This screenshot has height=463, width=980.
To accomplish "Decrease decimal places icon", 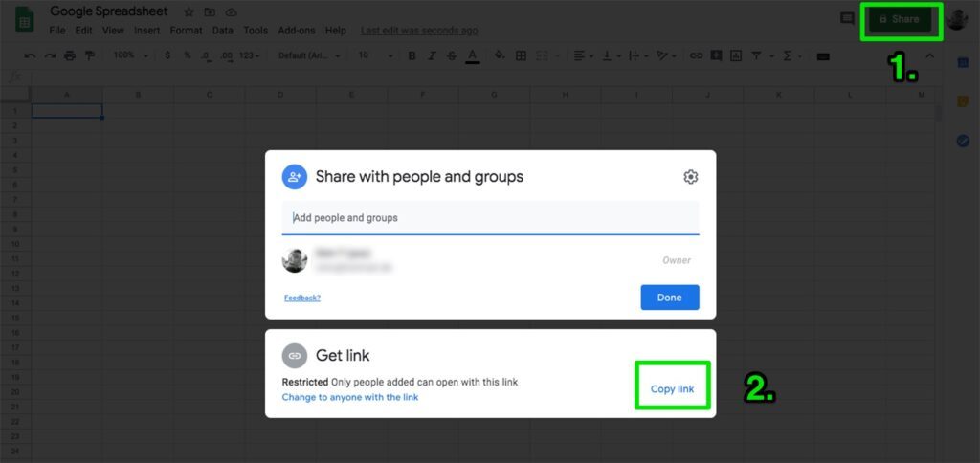I will 206,55.
